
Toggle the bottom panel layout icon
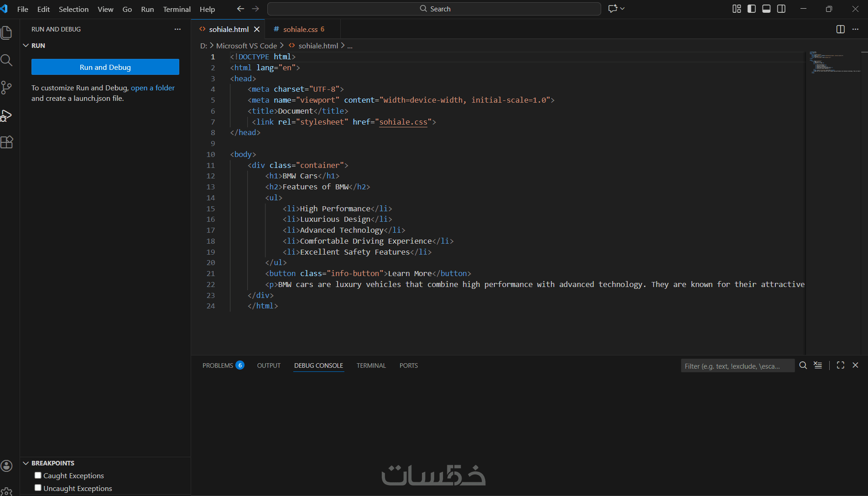click(x=766, y=9)
